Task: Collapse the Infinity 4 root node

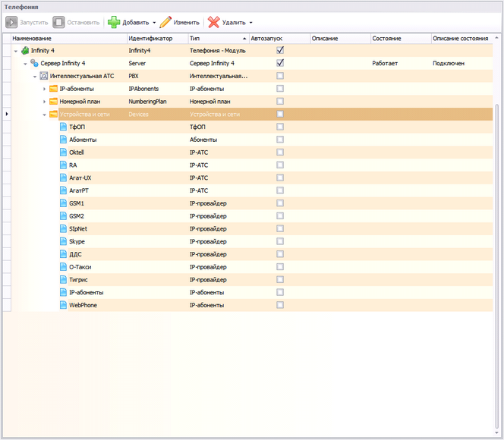Action: click(x=16, y=51)
